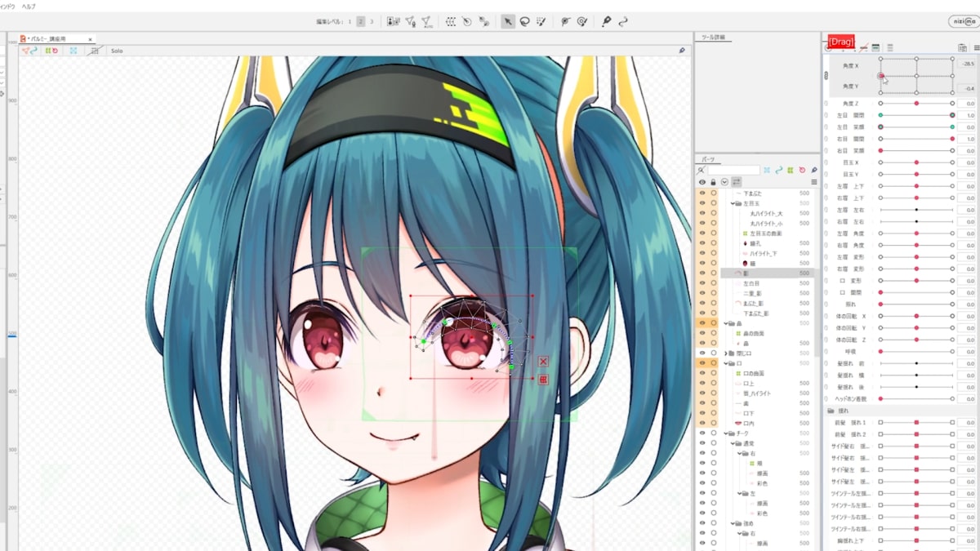Click the curved path tool icon
980x551 pixels.
pyautogui.click(x=623, y=22)
